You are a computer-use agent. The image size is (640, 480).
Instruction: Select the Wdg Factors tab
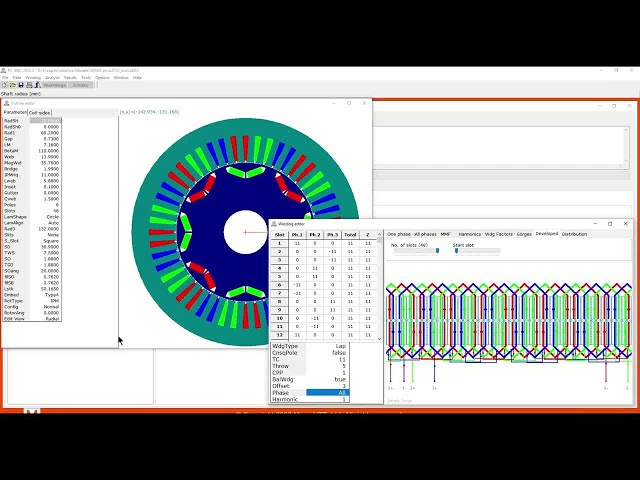(498, 234)
